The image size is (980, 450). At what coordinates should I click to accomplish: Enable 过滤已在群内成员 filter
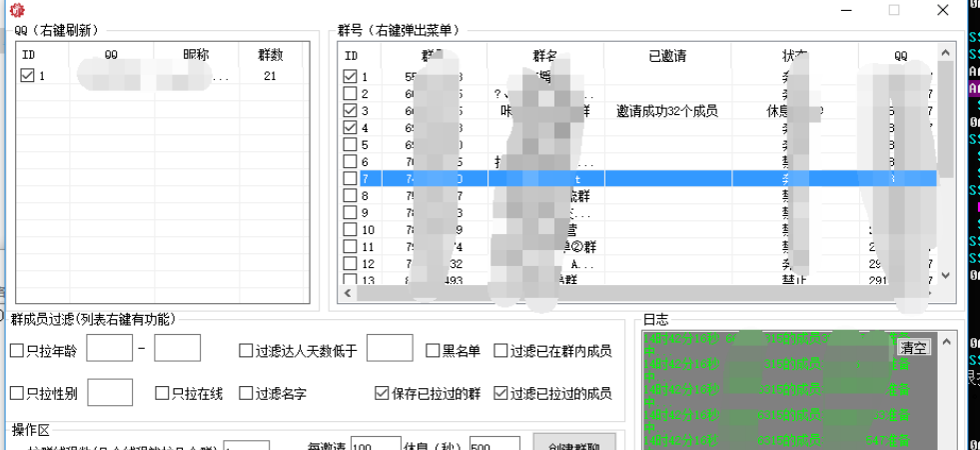[501, 351]
